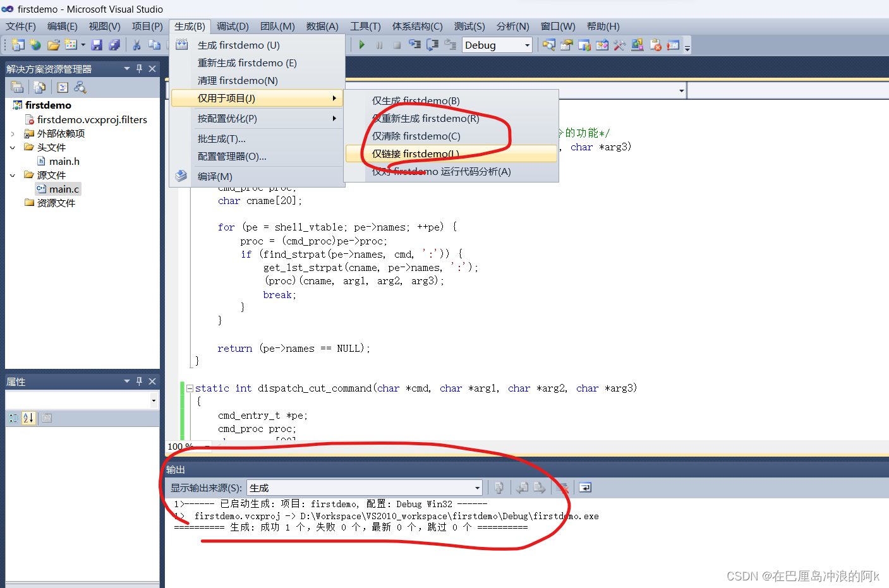The width and height of the screenshot is (889, 588).
Task: Collapse the 源文件 folder
Action: coord(13,176)
